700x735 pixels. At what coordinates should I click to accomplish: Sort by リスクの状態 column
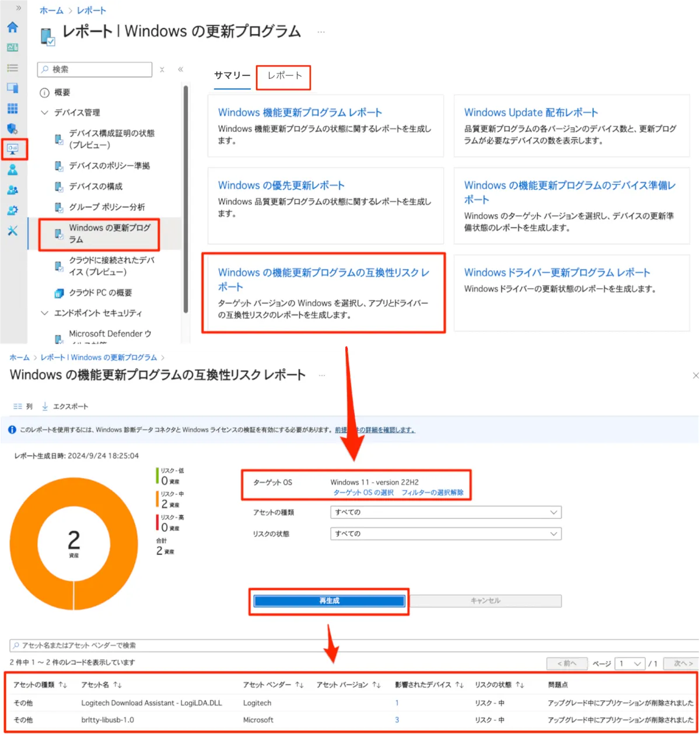click(x=500, y=684)
